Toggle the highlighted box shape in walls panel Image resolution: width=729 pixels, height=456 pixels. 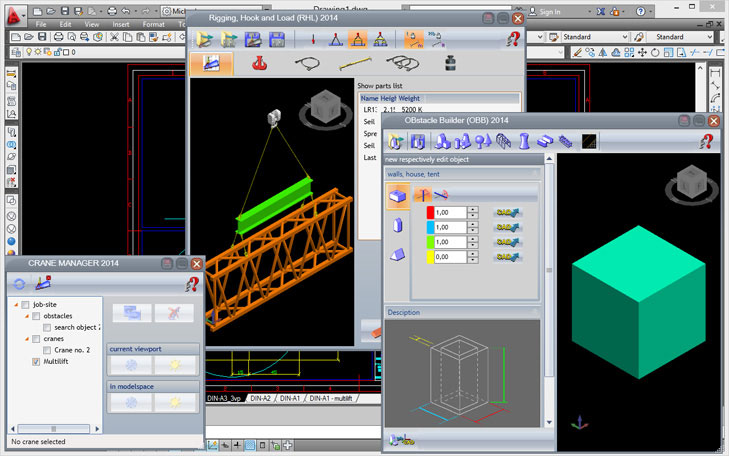click(x=398, y=196)
